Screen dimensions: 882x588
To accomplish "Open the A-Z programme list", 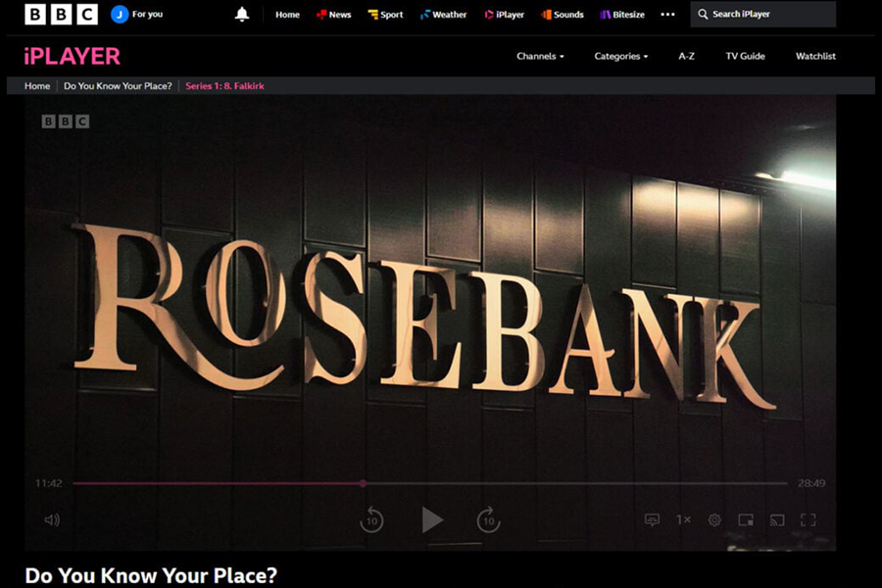I will (686, 56).
